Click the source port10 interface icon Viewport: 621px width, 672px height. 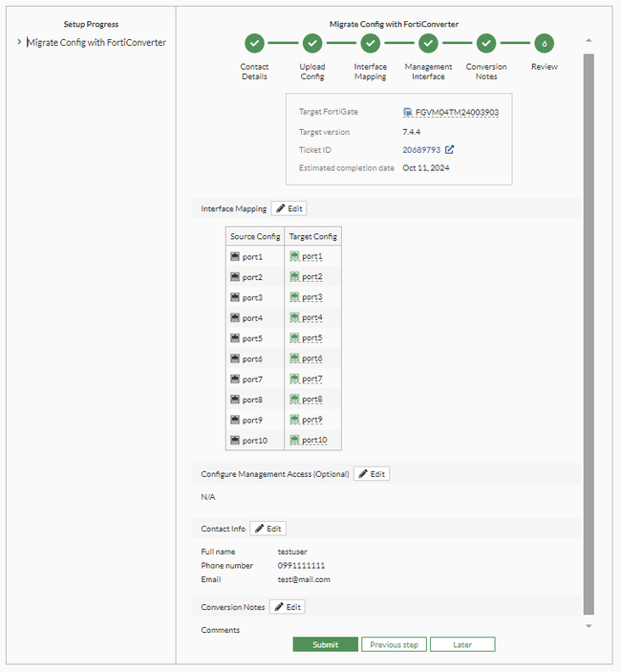point(235,441)
